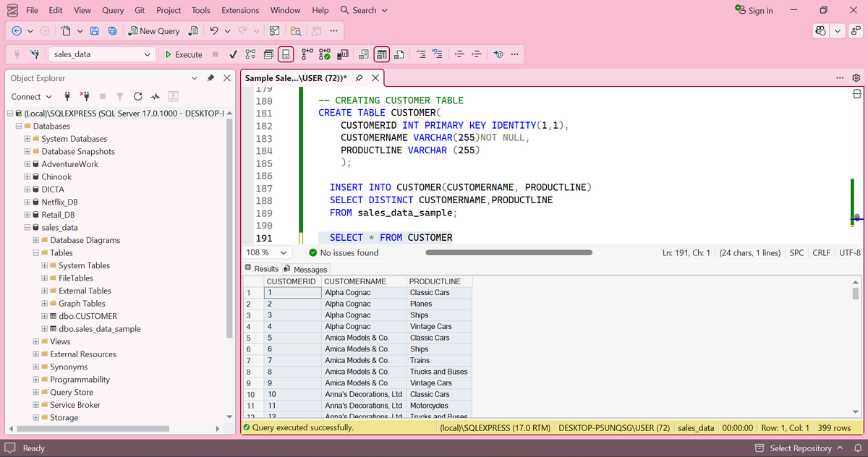The height and width of the screenshot is (457, 868).
Task: Display the estimated execution plan icon
Action: click(x=250, y=54)
